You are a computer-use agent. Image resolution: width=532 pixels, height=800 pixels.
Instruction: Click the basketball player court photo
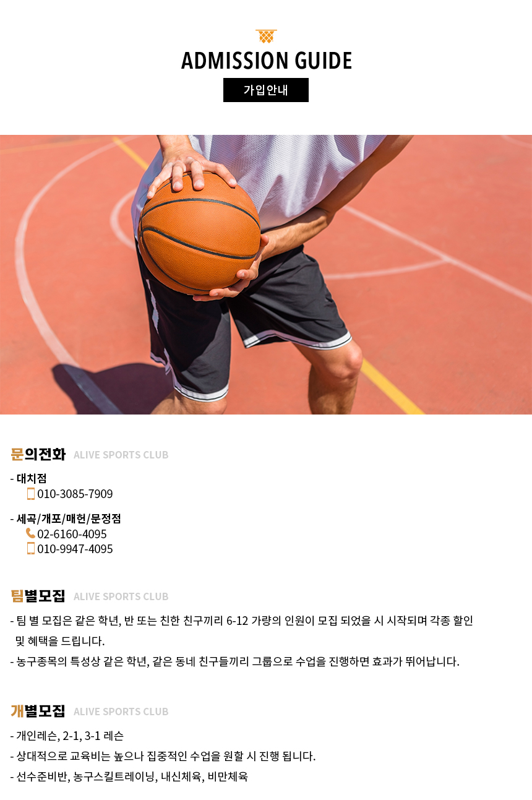coord(266,275)
